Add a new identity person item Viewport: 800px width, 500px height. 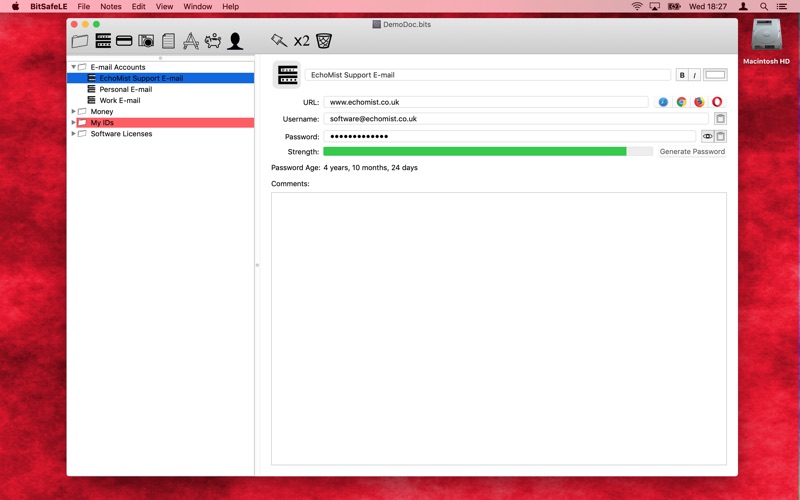click(x=235, y=41)
